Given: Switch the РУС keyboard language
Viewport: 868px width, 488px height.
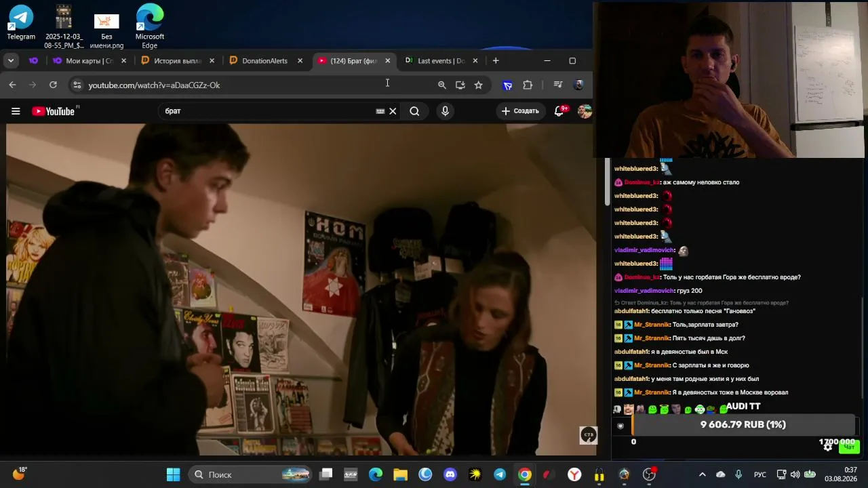Looking at the screenshot, I should [760, 474].
